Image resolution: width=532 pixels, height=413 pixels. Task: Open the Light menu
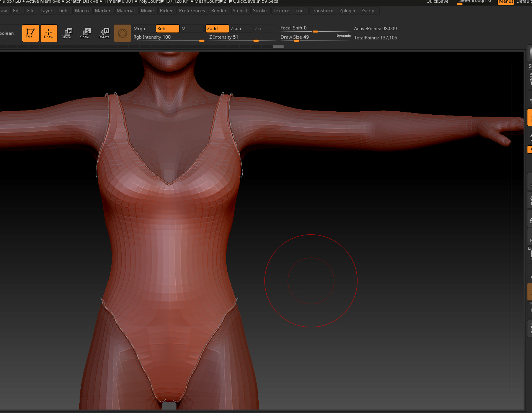pos(64,11)
